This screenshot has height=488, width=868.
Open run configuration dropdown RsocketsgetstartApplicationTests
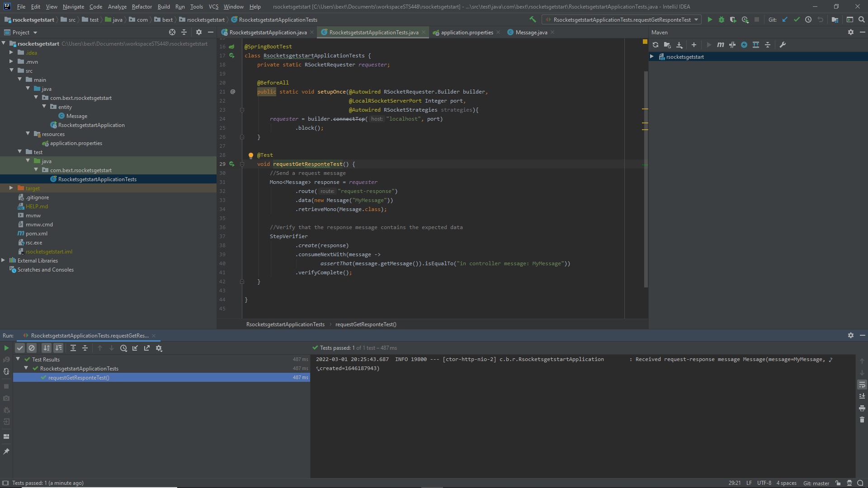[622, 20]
